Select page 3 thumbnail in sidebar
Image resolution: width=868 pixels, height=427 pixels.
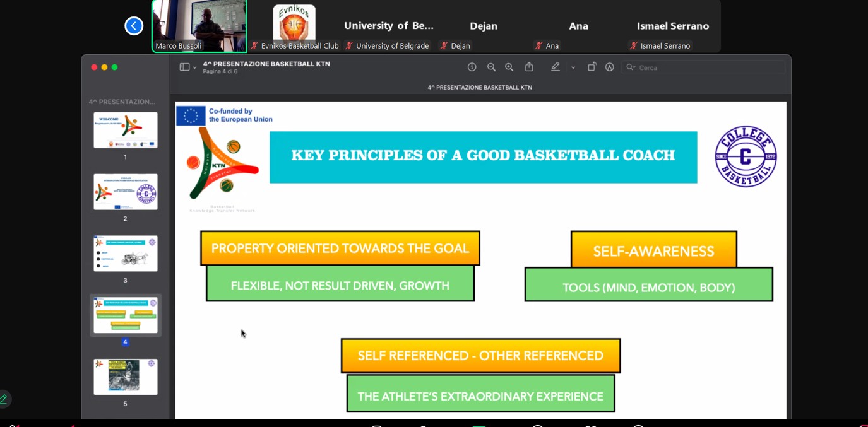(x=126, y=254)
